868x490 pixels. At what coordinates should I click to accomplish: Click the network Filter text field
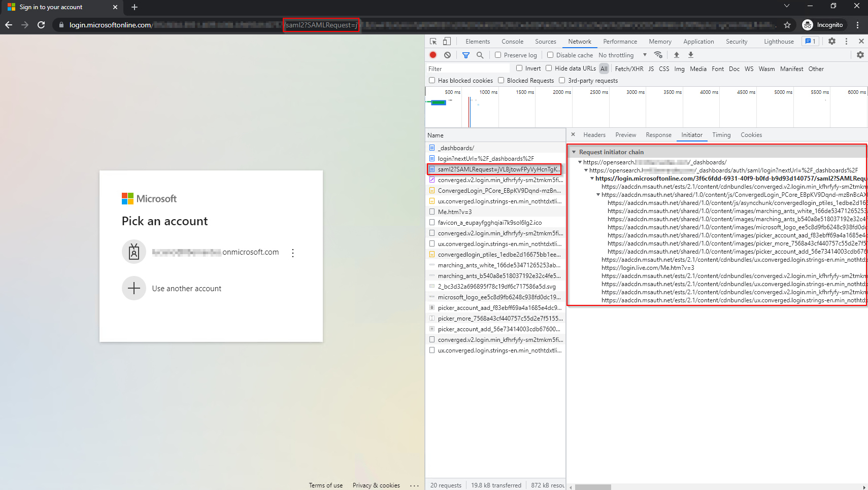pos(468,68)
